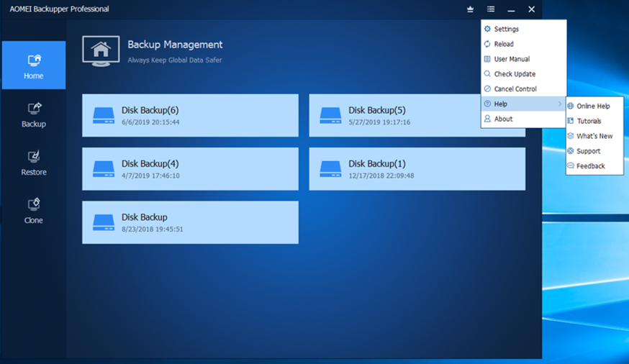Image resolution: width=629 pixels, height=364 pixels.
Task: Choose Reload in the menu
Action: (523, 44)
